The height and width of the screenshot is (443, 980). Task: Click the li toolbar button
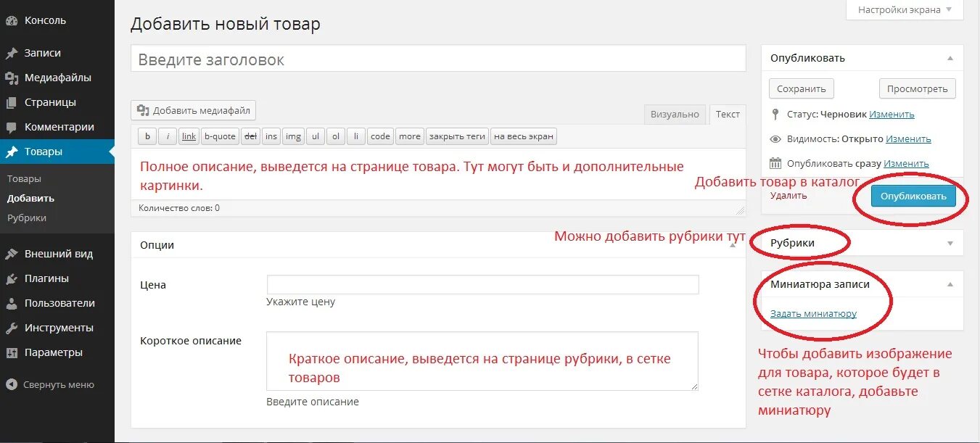(x=355, y=136)
